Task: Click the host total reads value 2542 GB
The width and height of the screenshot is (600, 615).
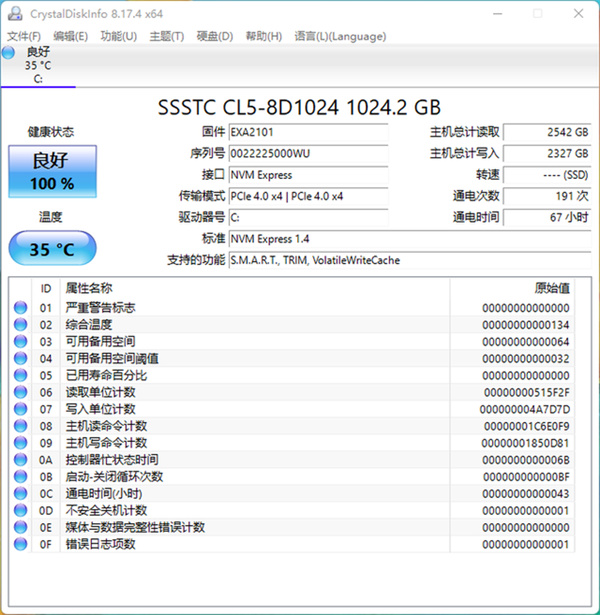Action: pyautogui.click(x=547, y=132)
